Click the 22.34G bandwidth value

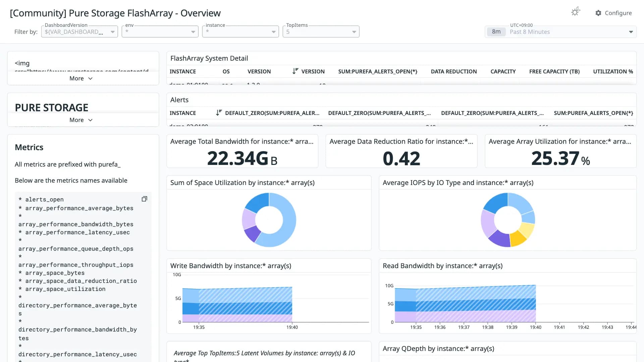242,158
